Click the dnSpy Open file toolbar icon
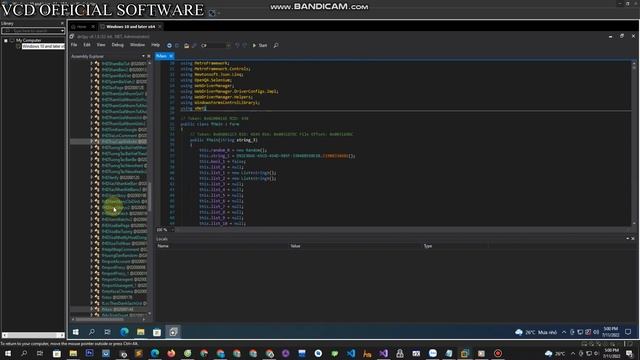Screen dimensions: 640x360 pyautogui.click(x=187, y=45)
